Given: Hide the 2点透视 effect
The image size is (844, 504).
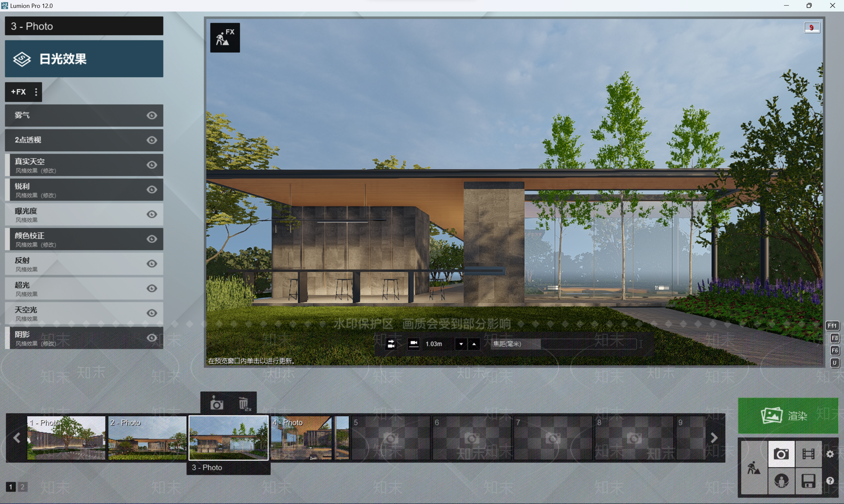Looking at the screenshot, I should pos(152,140).
